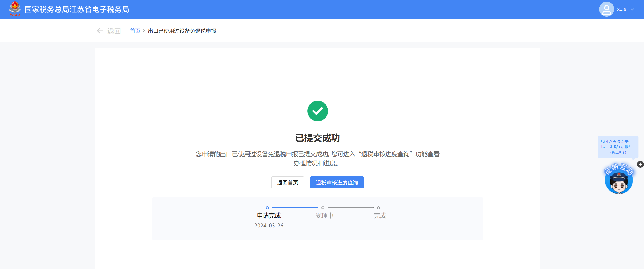Expand the plus icon beside assistant
Screen dimensions: 644x269
(640, 164)
